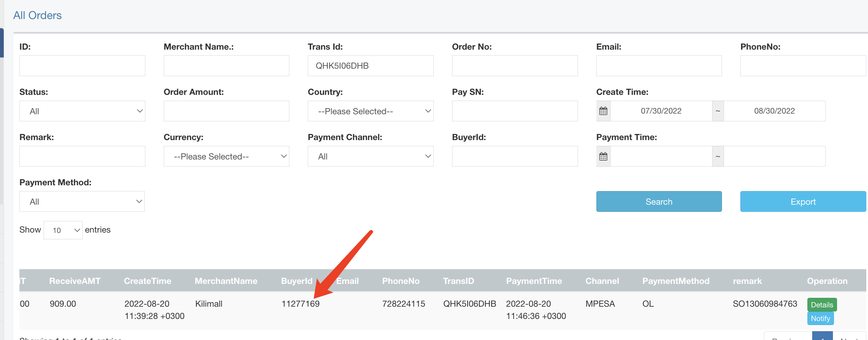Viewport: 868px width, 340px height.
Task: Click the ID search field
Action: (x=82, y=66)
